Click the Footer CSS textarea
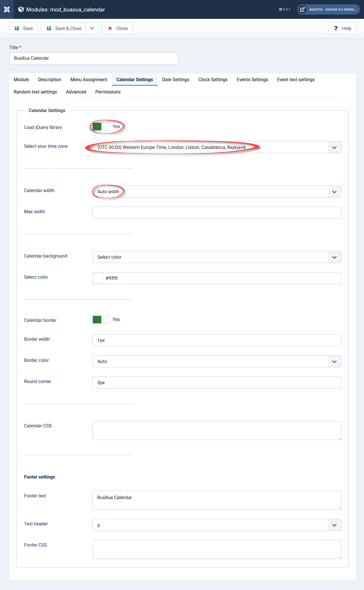Viewport: 364px width, 590px height. (x=217, y=549)
